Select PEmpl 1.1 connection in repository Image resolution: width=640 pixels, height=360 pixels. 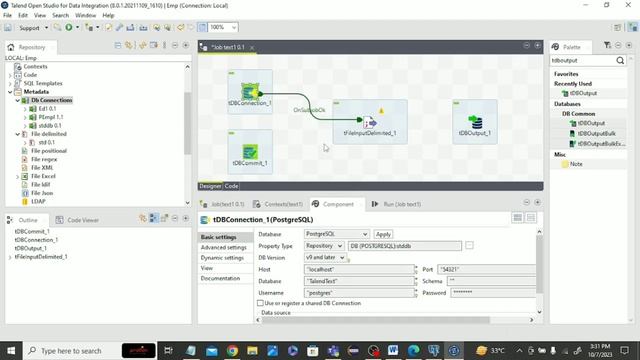47,117
